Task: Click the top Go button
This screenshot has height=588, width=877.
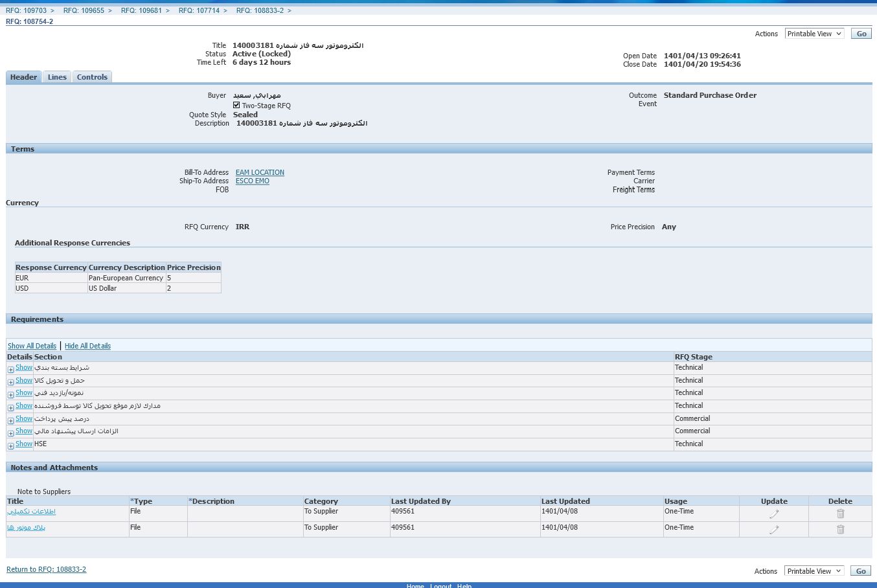Action: click(x=861, y=34)
